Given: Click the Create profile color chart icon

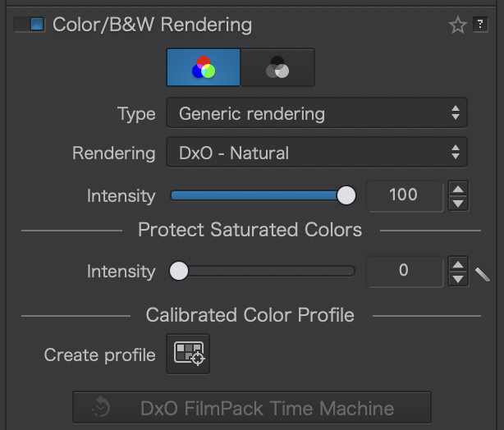Looking at the screenshot, I should pyautogui.click(x=188, y=354).
